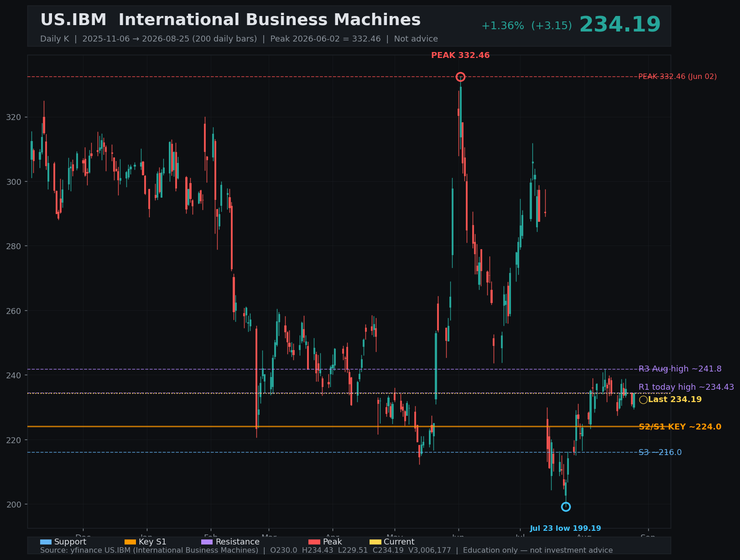Image resolution: width=740 pixels, height=560 pixels.
Task: Click the orange Key S1 legend swatch
Action: pyautogui.click(x=130, y=542)
